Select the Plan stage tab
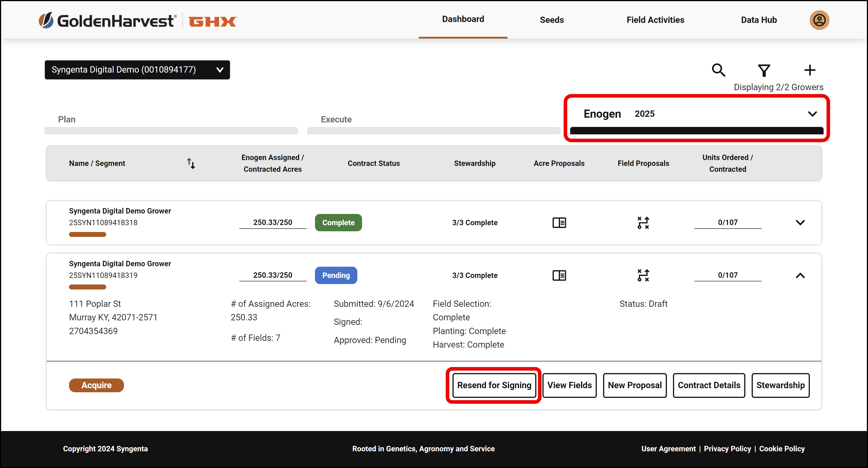The image size is (868, 468). click(66, 119)
